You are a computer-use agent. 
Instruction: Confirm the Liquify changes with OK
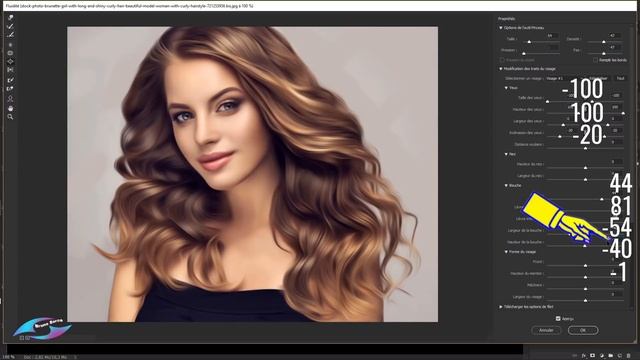[x=583, y=330]
